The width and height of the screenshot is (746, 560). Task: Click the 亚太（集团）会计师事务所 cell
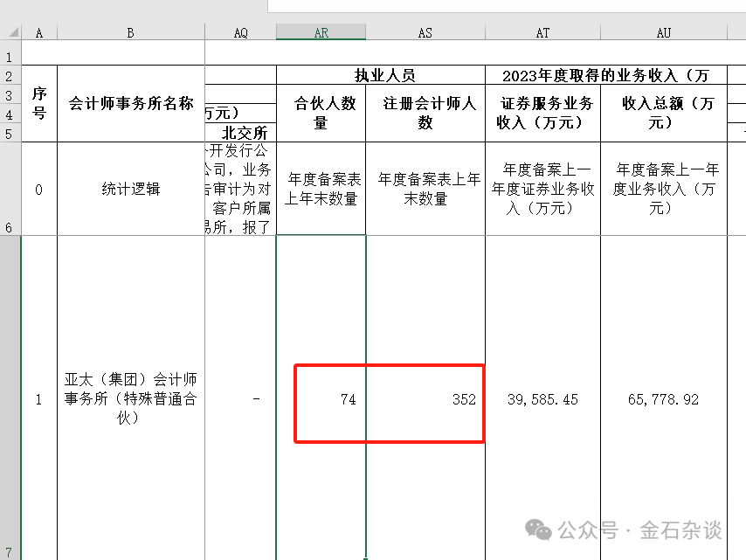(131, 398)
